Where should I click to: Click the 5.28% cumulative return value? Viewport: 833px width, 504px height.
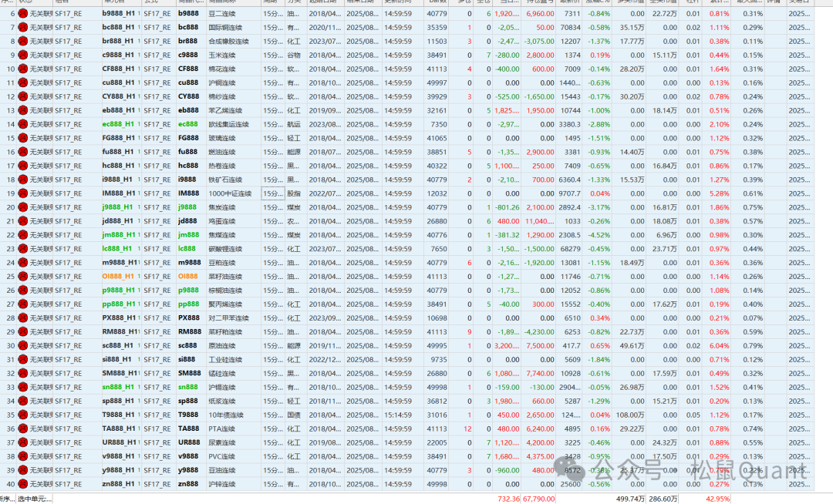pyautogui.click(x=719, y=193)
